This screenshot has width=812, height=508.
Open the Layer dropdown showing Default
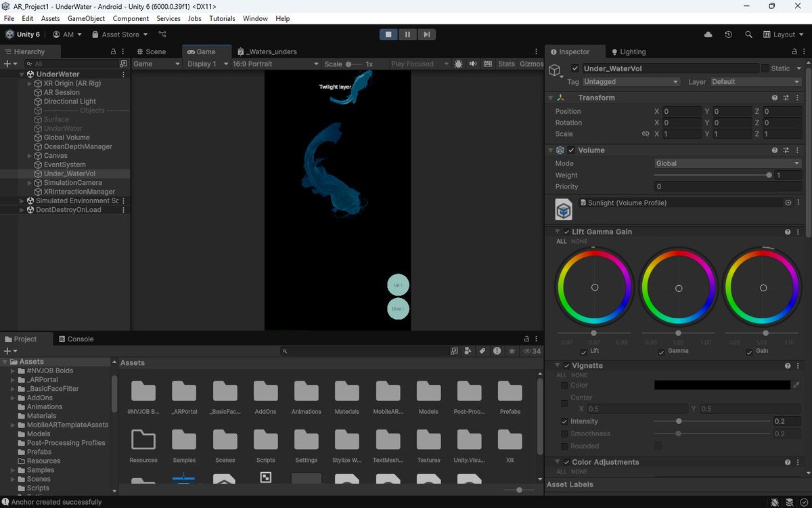755,81
